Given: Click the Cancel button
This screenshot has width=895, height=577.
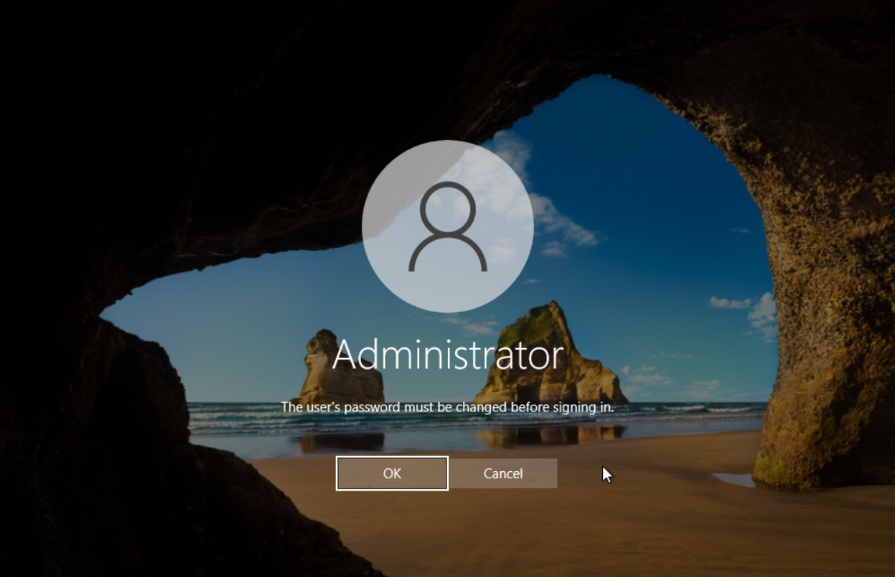Looking at the screenshot, I should (x=503, y=473).
